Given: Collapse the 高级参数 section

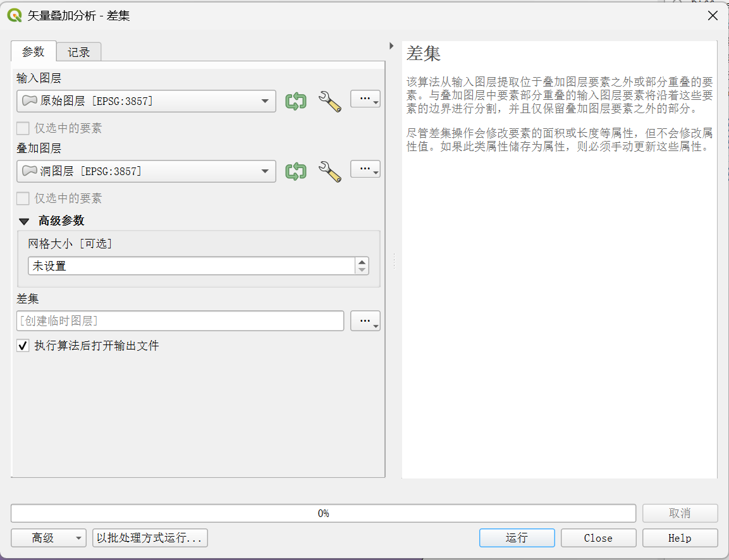Looking at the screenshot, I should (24, 221).
